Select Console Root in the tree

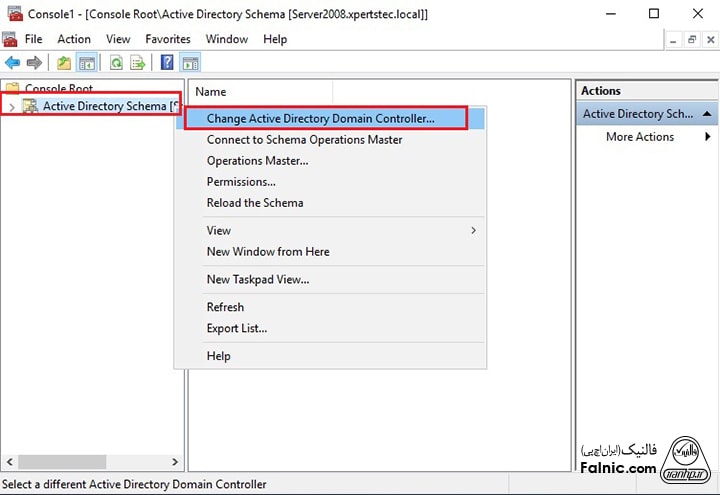click(x=58, y=88)
